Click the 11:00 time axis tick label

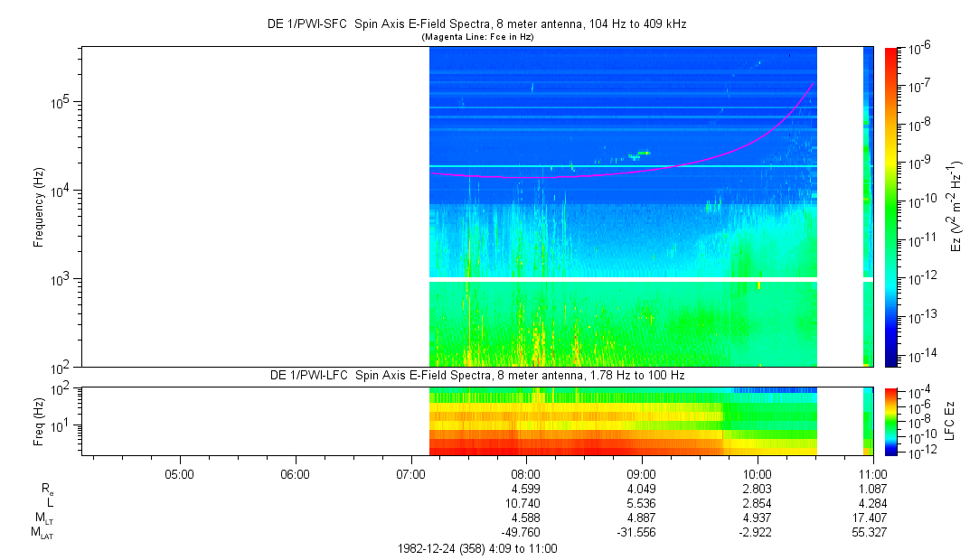(x=872, y=473)
